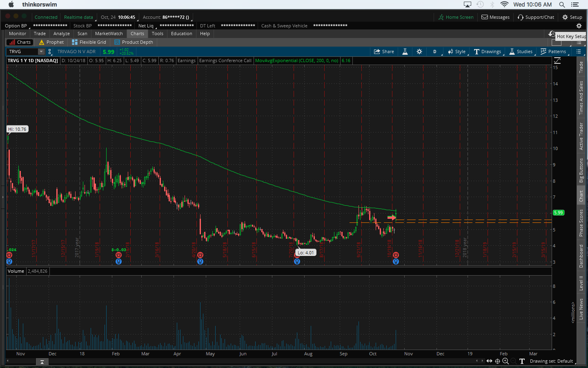Viewport: 588px width, 368px height.
Task: Open Messages
Action: point(495,17)
